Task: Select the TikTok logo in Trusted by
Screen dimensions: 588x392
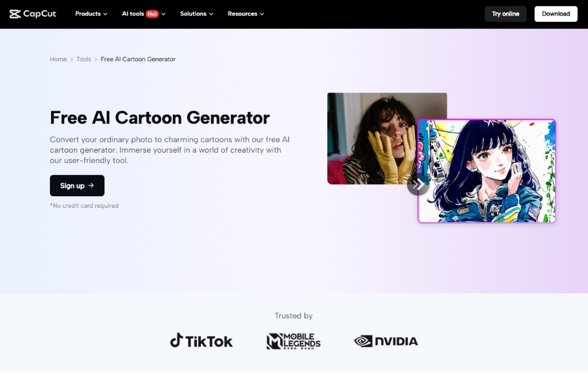Action: (201, 341)
